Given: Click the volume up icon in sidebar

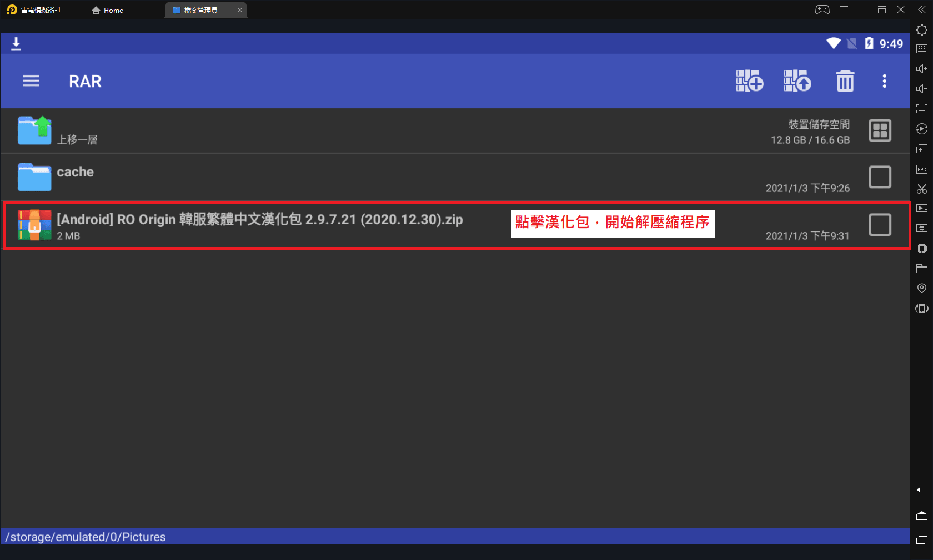Looking at the screenshot, I should [922, 69].
